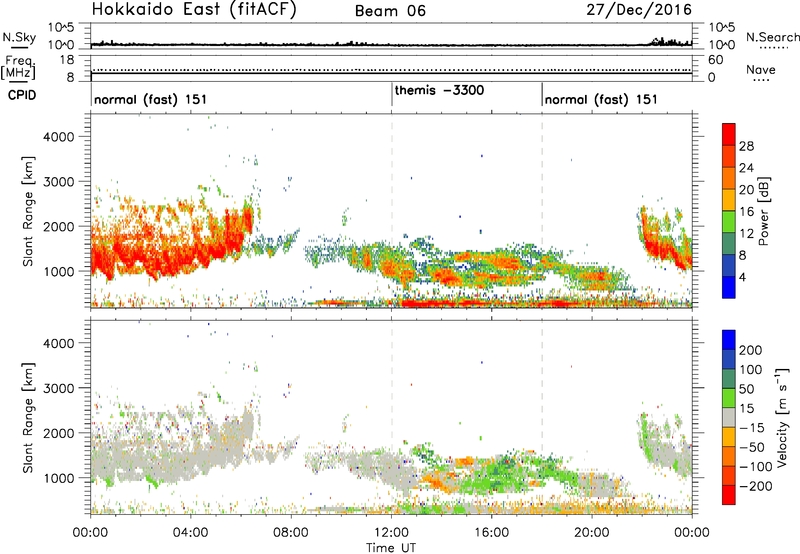Click the "4000" range tick in power panel
Viewport: 800px width, 554px height.
(x=59, y=137)
